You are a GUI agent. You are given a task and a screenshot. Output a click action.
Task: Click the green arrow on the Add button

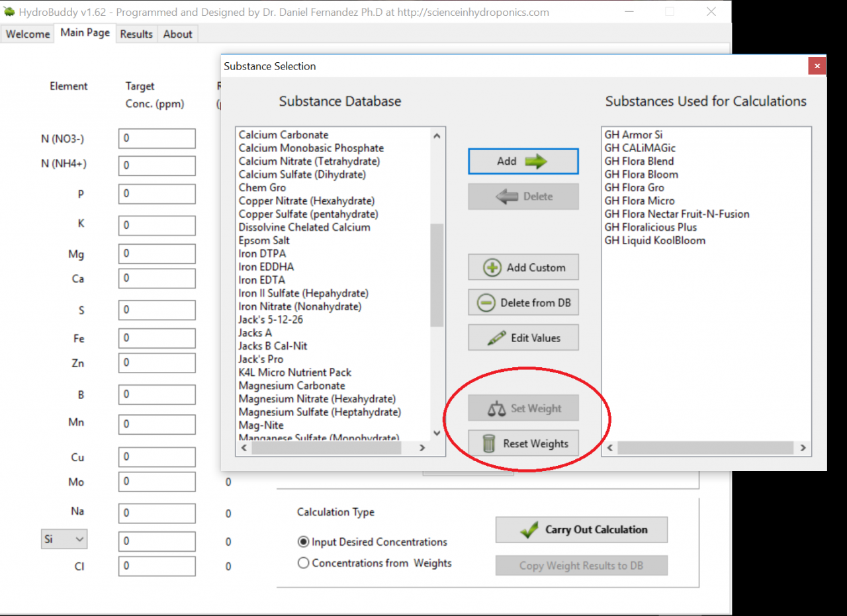pos(536,161)
